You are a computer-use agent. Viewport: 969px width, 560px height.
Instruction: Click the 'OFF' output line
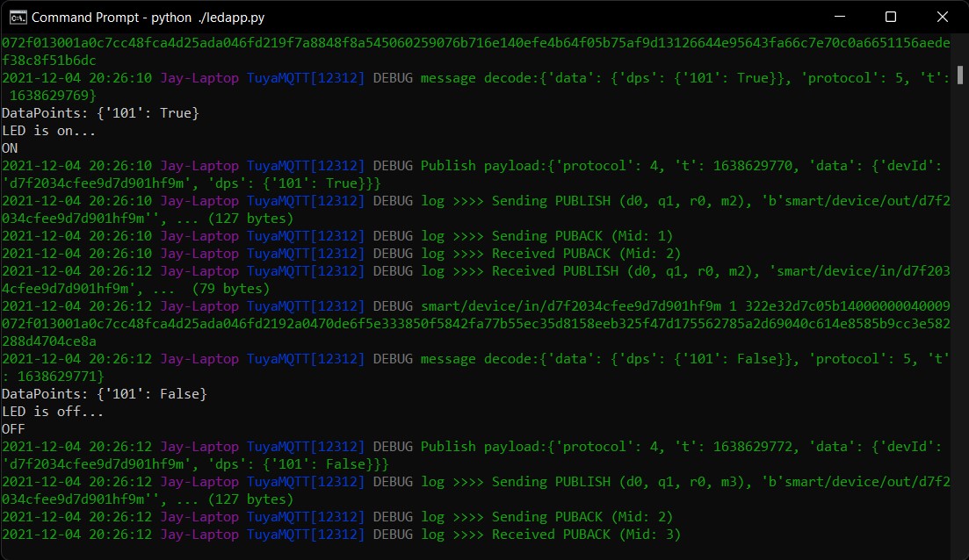pyautogui.click(x=13, y=428)
